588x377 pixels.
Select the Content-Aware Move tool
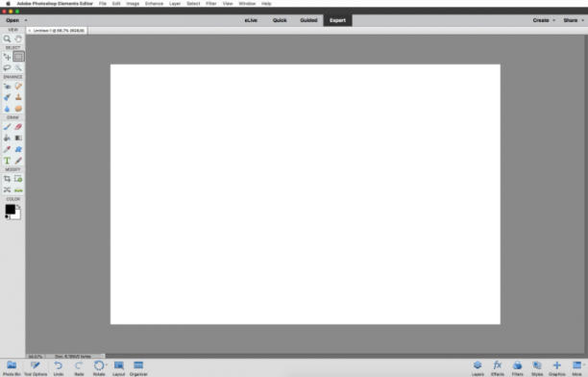pyautogui.click(x=7, y=190)
